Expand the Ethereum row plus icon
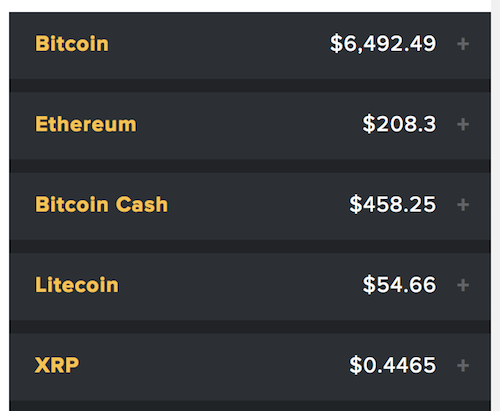 (463, 124)
